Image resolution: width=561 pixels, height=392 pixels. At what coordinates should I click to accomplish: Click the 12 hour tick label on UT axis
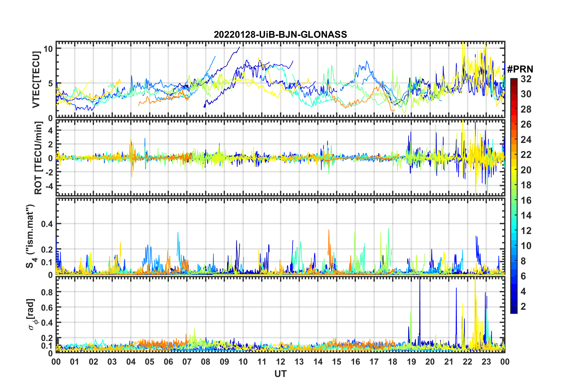(280, 362)
